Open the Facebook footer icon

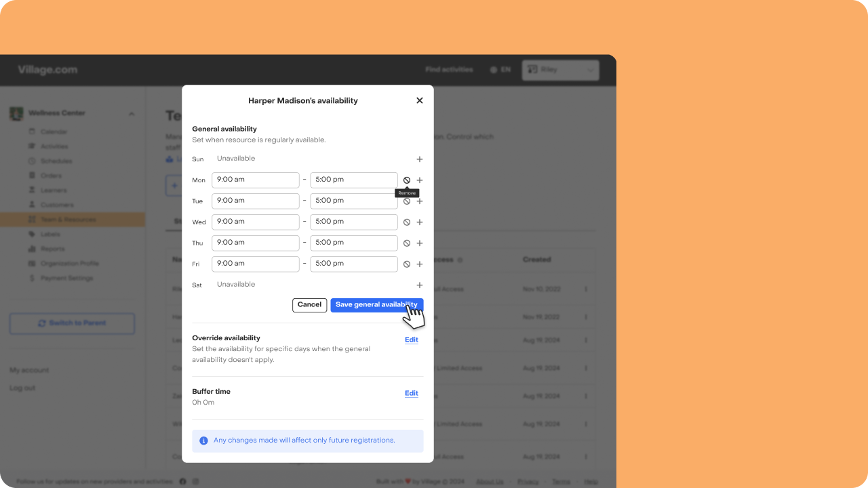tap(183, 481)
